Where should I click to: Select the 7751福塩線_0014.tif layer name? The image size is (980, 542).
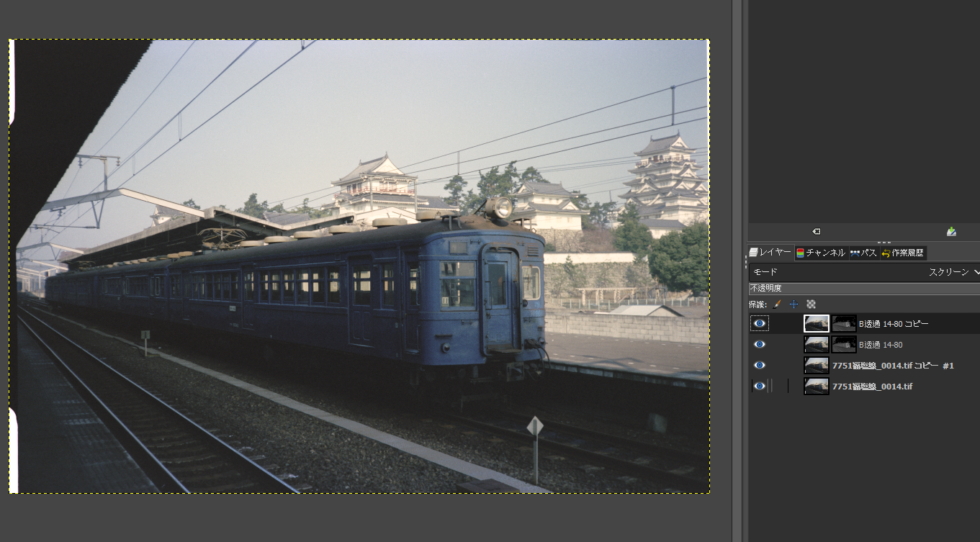[872, 387]
